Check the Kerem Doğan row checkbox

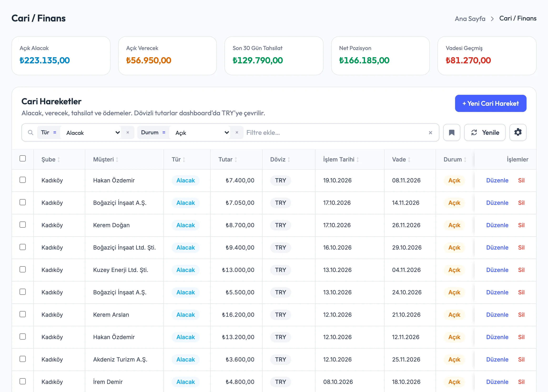[23, 225]
